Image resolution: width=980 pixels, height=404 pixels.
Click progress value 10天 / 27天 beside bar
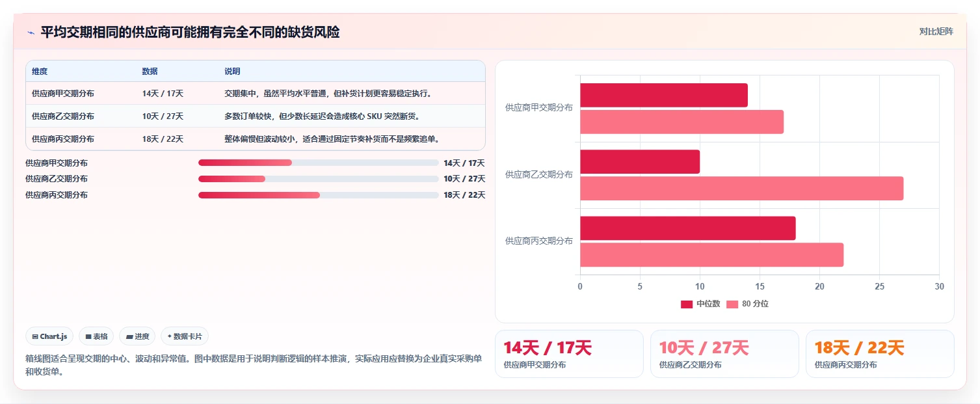click(x=464, y=179)
